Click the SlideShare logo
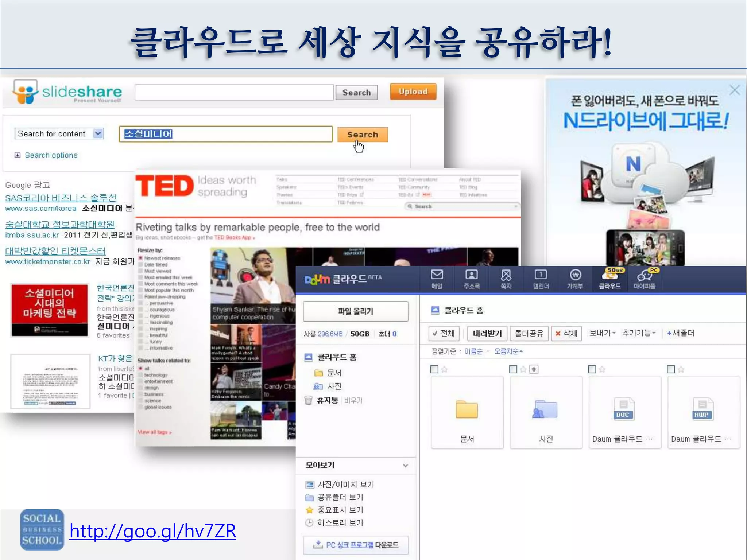 coord(67,92)
